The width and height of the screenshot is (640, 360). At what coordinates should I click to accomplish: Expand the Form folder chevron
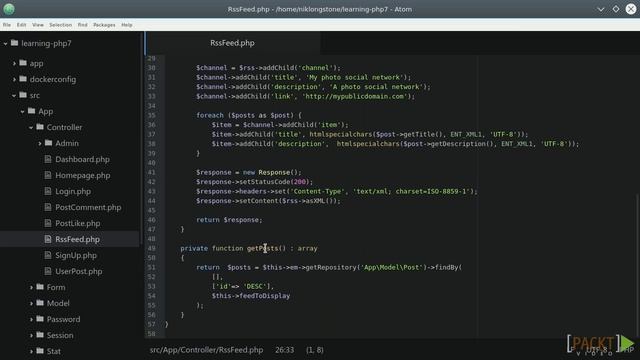click(x=31, y=287)
